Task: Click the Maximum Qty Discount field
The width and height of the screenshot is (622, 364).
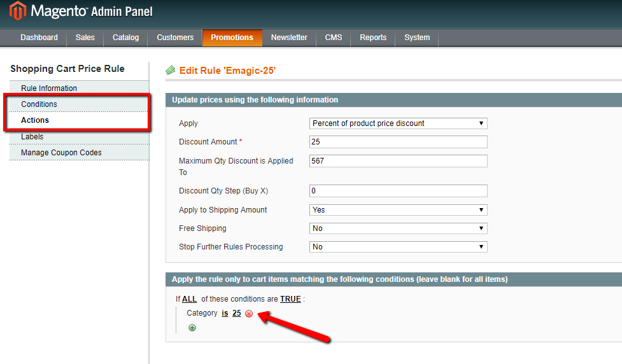Action: click(399, 160)
